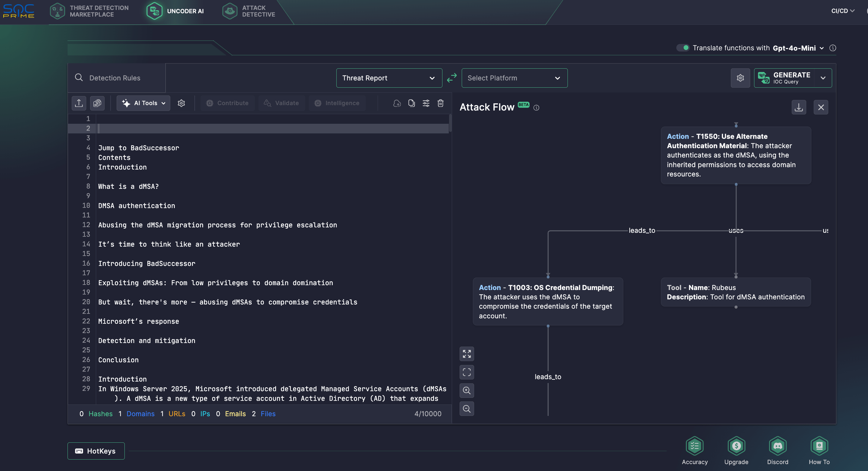Click the Files IOC label
Screen dimensions: 868x471
[x=268, y=414]
